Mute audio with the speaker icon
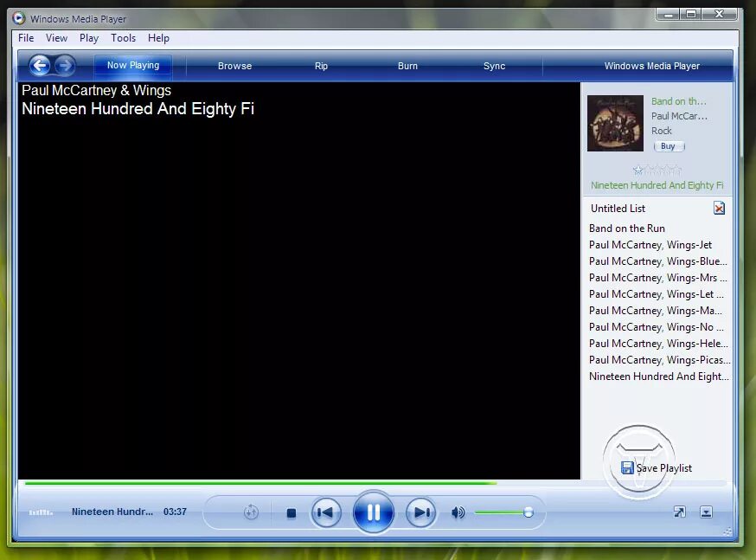756x560 pixels. [x=458, y=512]
